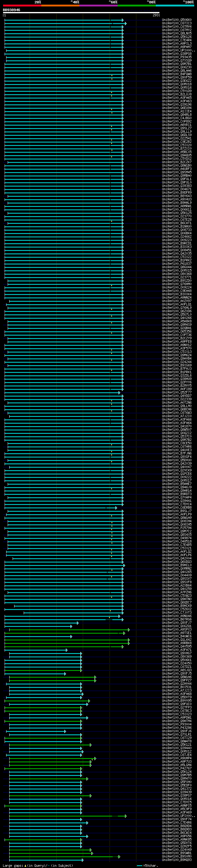
Task: Click alignment bar of UniRef100_C6TIC3
Action: (65, 23)
